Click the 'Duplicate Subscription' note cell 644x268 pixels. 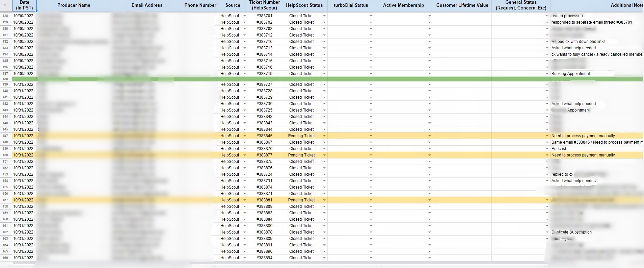tap(571, 232)
